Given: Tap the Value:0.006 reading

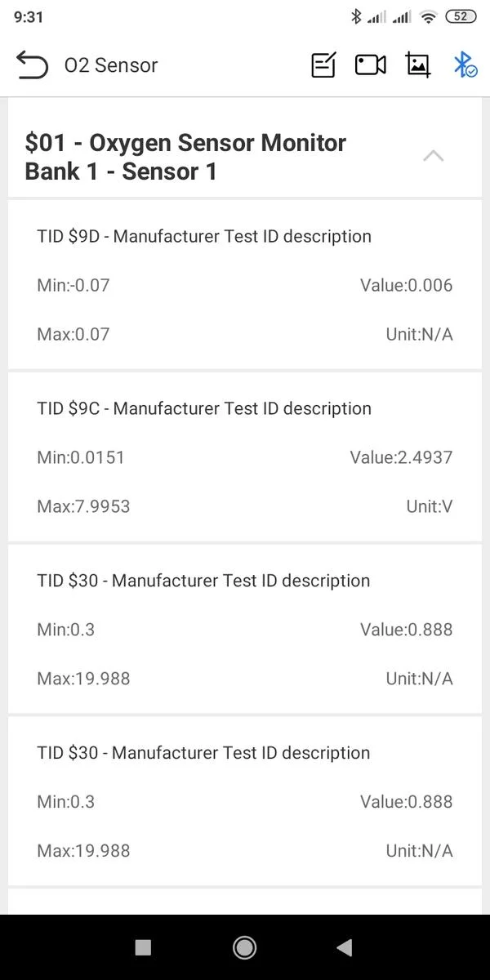Looking at the screenshot, I should click(x=406, y=286).
